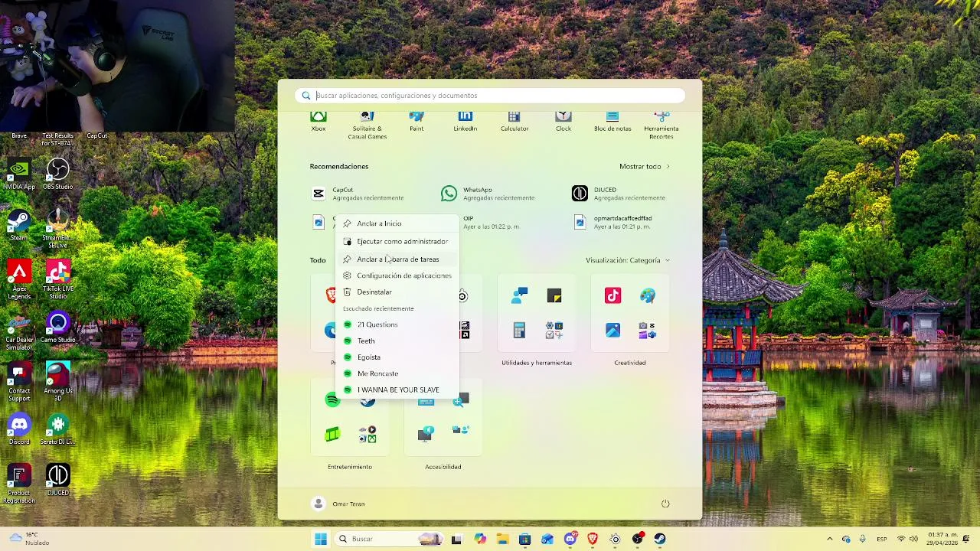
Task: Open Steam desktop shortcut
Action: pyautogui.click(x=19, y=226)
